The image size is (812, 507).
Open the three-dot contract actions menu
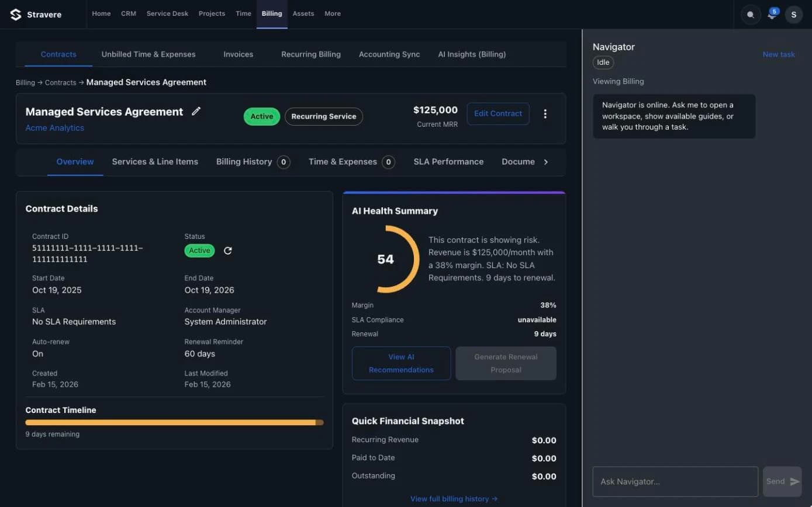[545, 114]
